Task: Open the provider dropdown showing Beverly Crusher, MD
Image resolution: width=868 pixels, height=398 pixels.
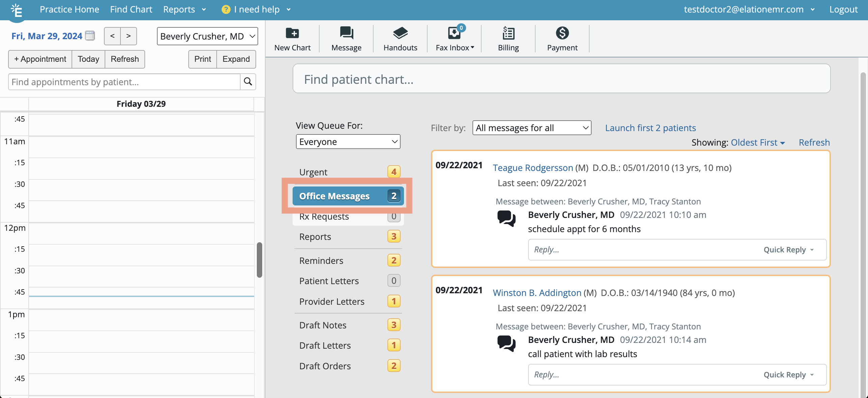Action: point(207,36)
